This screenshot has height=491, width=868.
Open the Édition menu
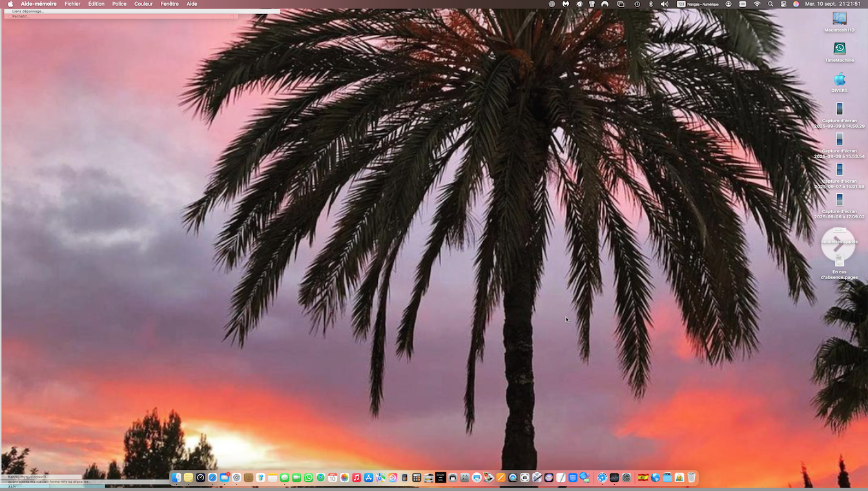point(96,4)
